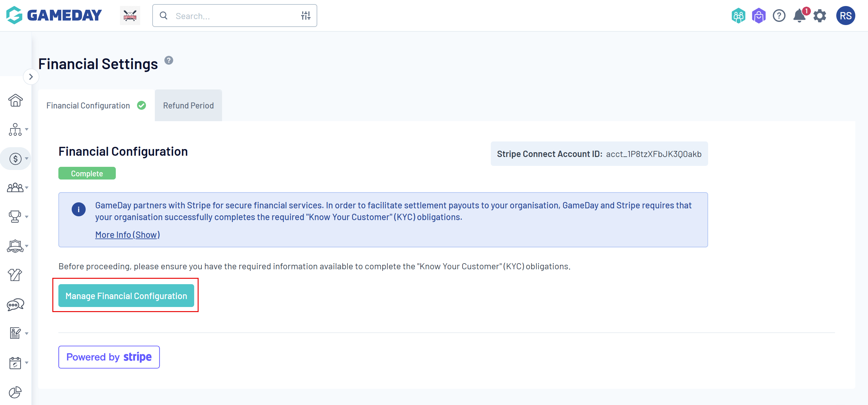
Task: Expand the sidebar with chevron arrow
Action: (31, 77)
